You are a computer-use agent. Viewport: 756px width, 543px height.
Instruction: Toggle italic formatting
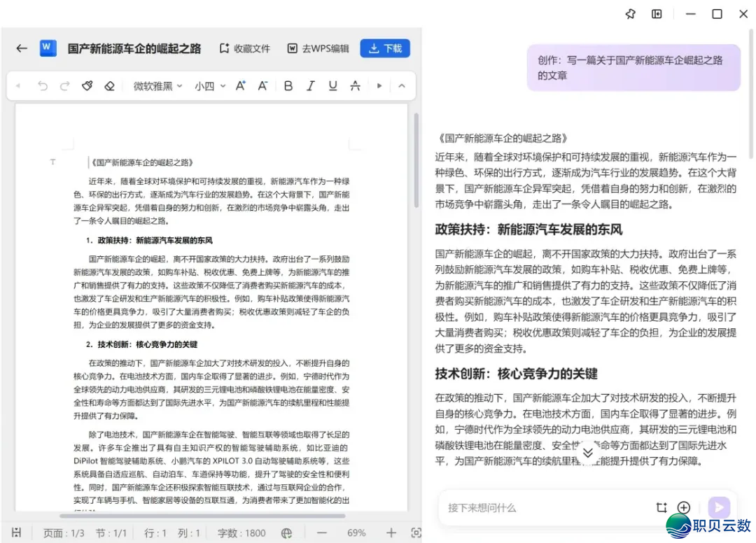click(311, 86)
